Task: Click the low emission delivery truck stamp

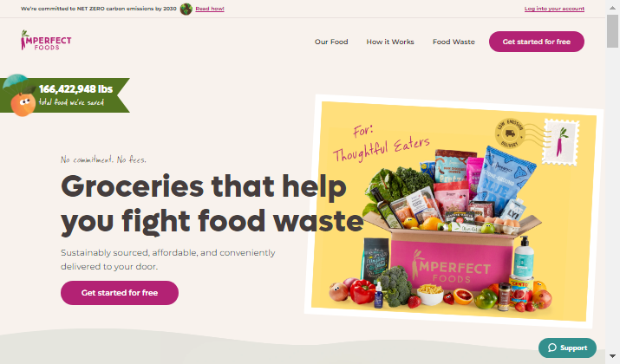Action: click(x=510, y=133)
